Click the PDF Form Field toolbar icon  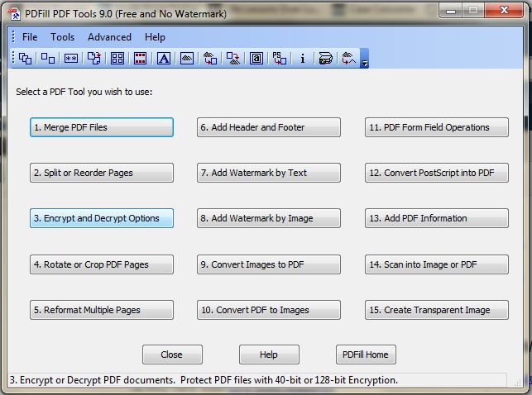point(256,59)
